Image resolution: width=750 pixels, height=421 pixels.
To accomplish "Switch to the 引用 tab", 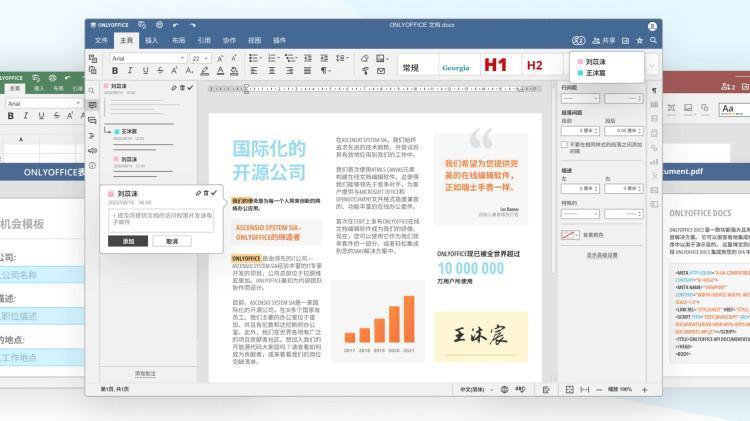I will point(204,41).
